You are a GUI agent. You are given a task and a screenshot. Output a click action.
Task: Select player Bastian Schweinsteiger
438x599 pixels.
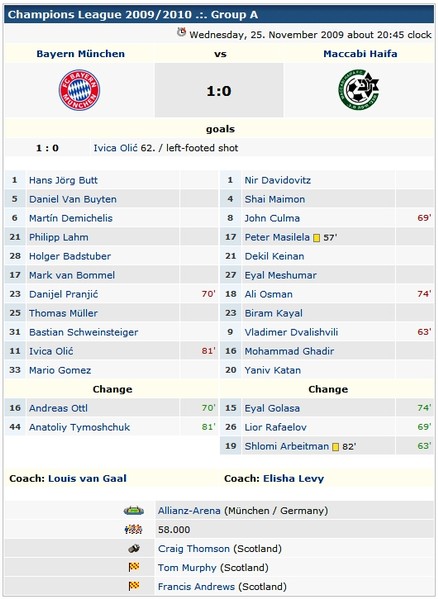pos(84,332)
